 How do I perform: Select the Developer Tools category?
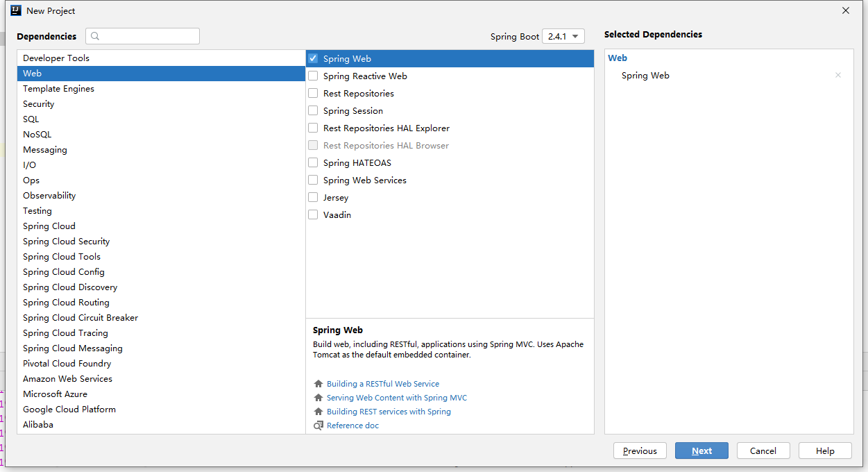tap(56, 58)
